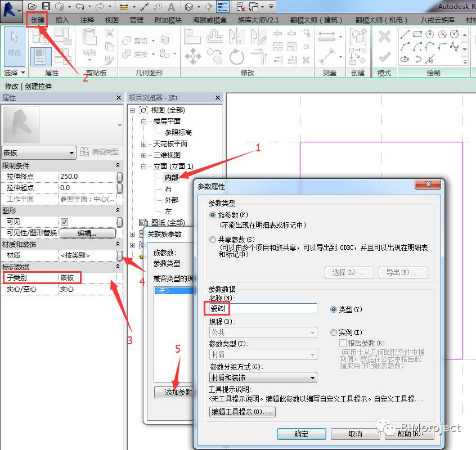Viewport: 476px width, 450px height.
Task: Select the <无> item in compatible parameters list
Action: coord(174,291)
